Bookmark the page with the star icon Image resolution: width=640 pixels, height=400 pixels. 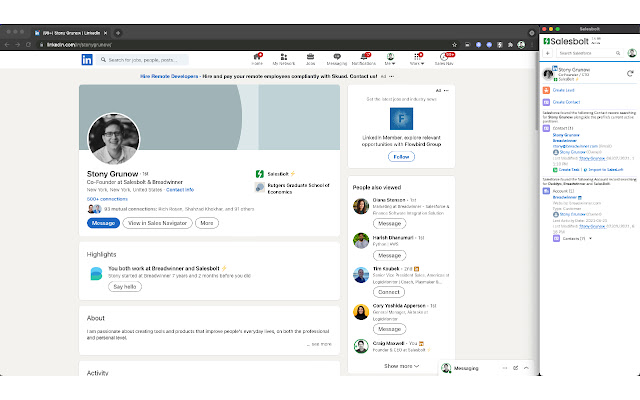pyautogui.click(x=454, y=44)
